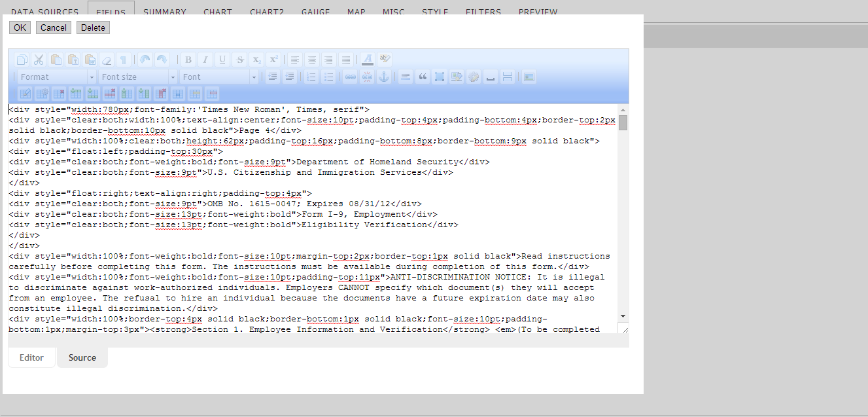
Task: Align text left
Action: 295,60
